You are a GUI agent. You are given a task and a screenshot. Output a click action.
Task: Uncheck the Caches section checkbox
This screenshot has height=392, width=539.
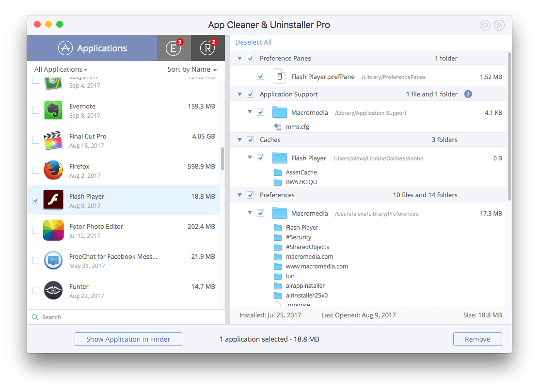point(250,140)
